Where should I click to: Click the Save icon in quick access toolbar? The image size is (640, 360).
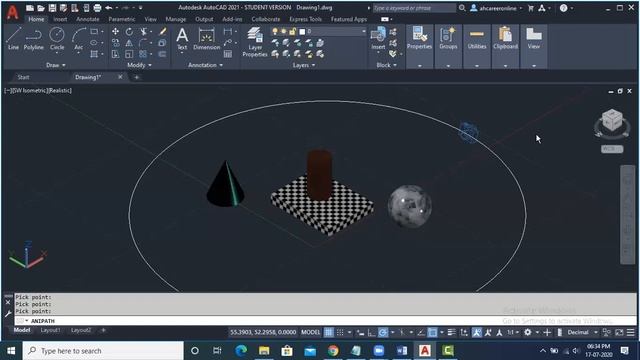click(x=52, y=8)
